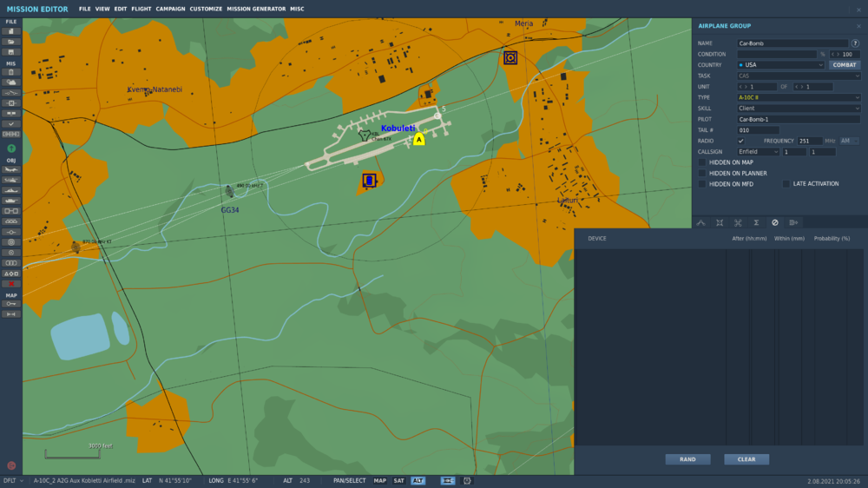Click the PILOT field Car-Bomb-1

pyautogui.click(x=799, y=120)
